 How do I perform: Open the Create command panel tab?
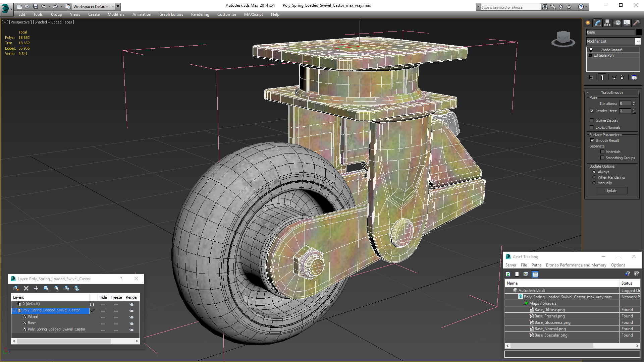coord(588,23)
